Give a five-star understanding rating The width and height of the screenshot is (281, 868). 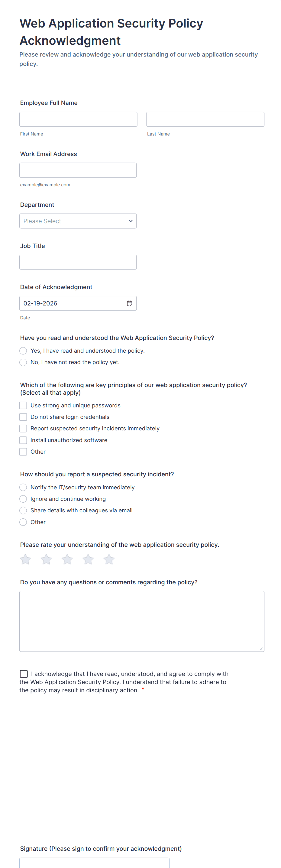[109, 559]
